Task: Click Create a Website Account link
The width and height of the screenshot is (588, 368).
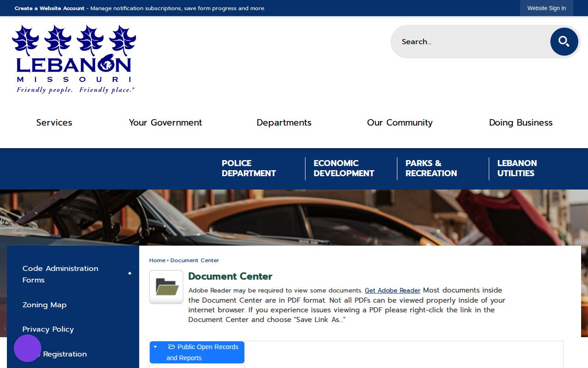Action: tap(50, 8)
